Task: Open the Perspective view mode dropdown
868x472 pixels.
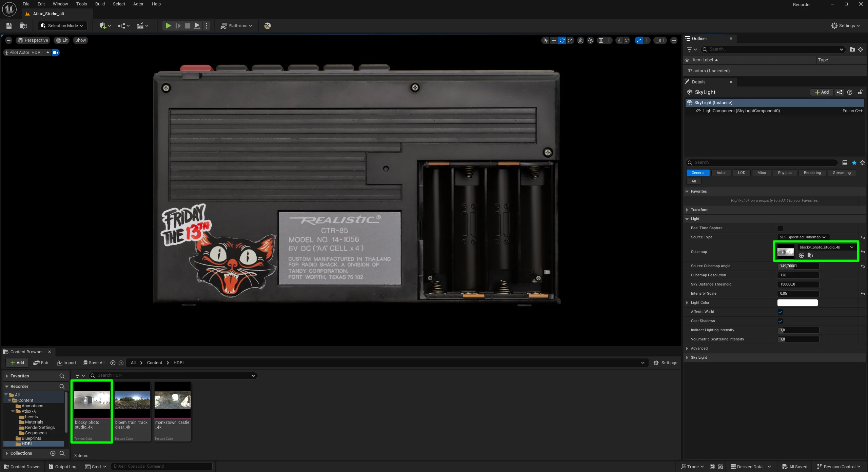Action: (x=33, y=40)
